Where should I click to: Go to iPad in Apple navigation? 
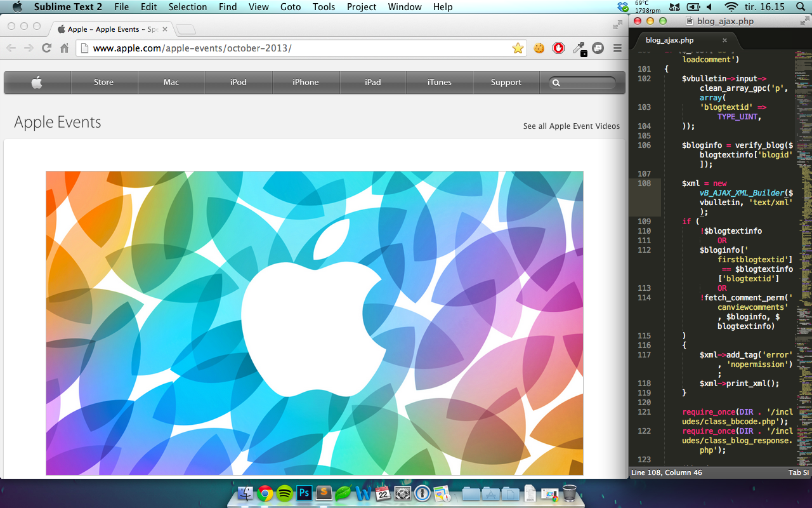pyautogui.click(x=373, y=82)
